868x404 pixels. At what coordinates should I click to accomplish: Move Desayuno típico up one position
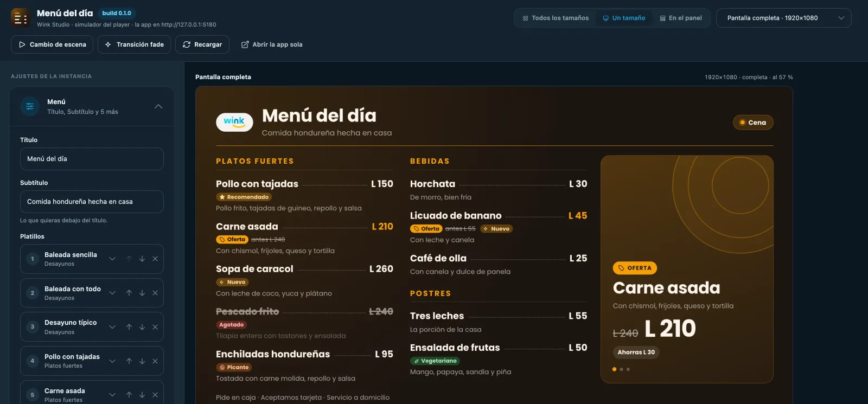[129, 327]
